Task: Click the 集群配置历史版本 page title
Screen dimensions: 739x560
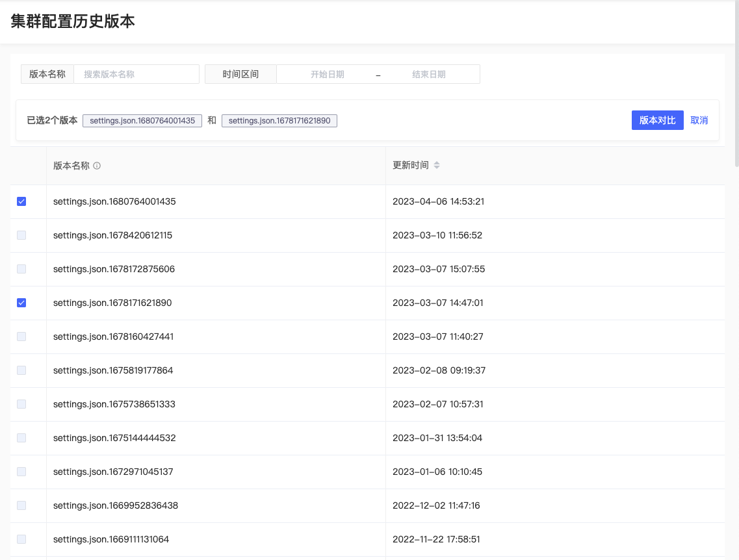Action: (x=73, y=21)
